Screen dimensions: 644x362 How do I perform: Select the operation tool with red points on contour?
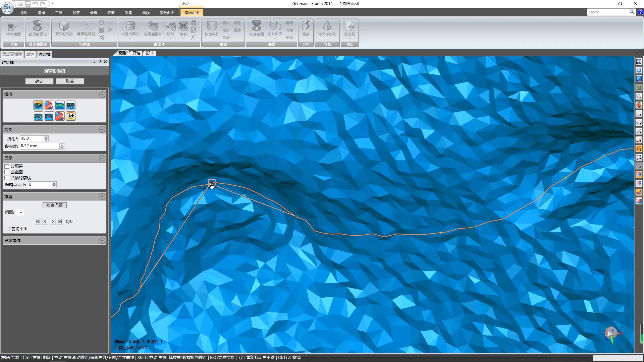49,116
